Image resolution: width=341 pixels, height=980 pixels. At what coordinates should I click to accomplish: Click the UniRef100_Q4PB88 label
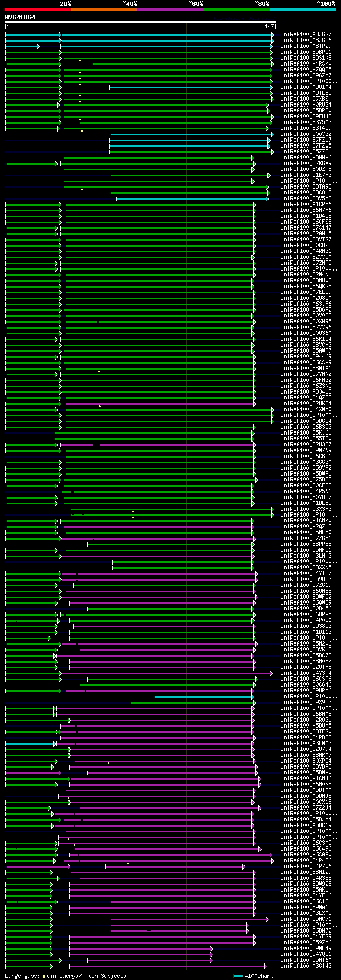click(306, 738)
